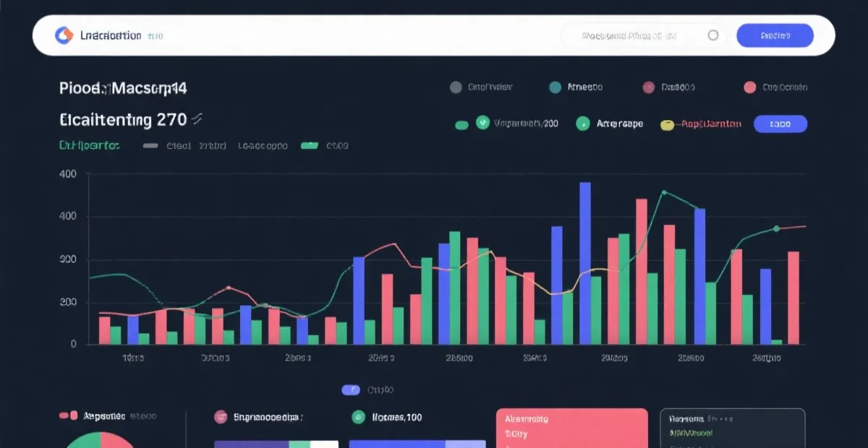
Task: Toggle the teal series radio dot in the legend
Action: click(556, 87)
